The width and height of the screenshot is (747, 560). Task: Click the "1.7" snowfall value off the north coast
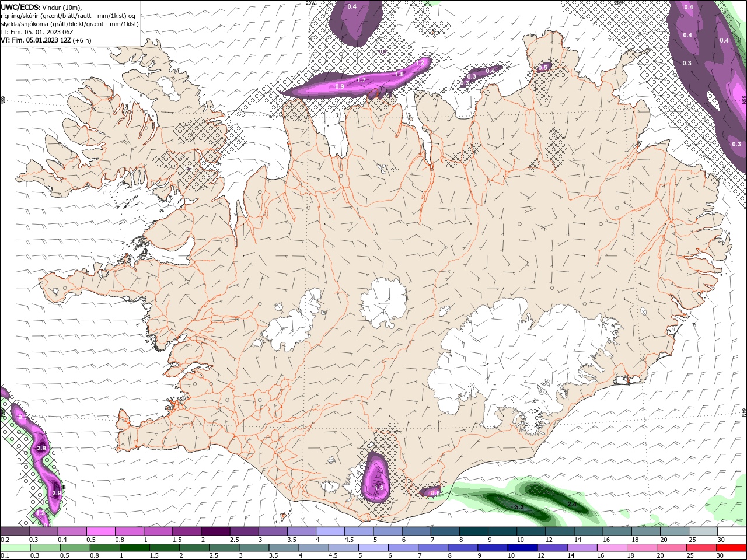361,80
